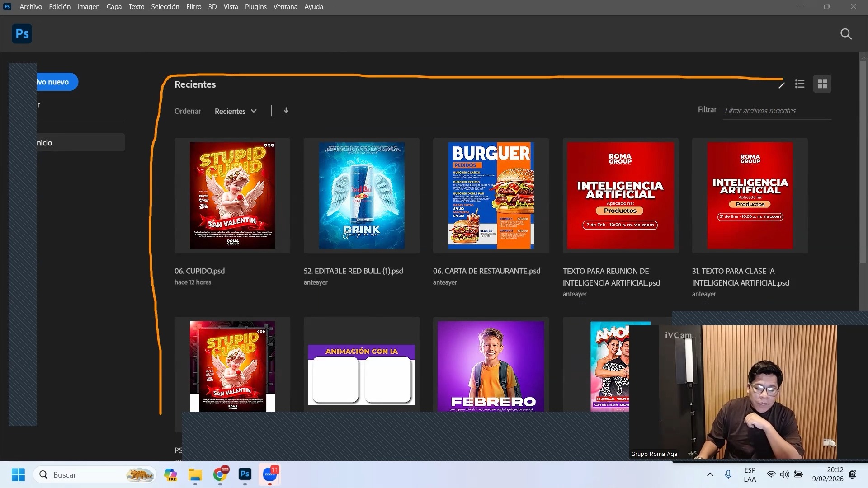Show hidden tray icons chevron

pyautogui.click(x=710, y=474)
